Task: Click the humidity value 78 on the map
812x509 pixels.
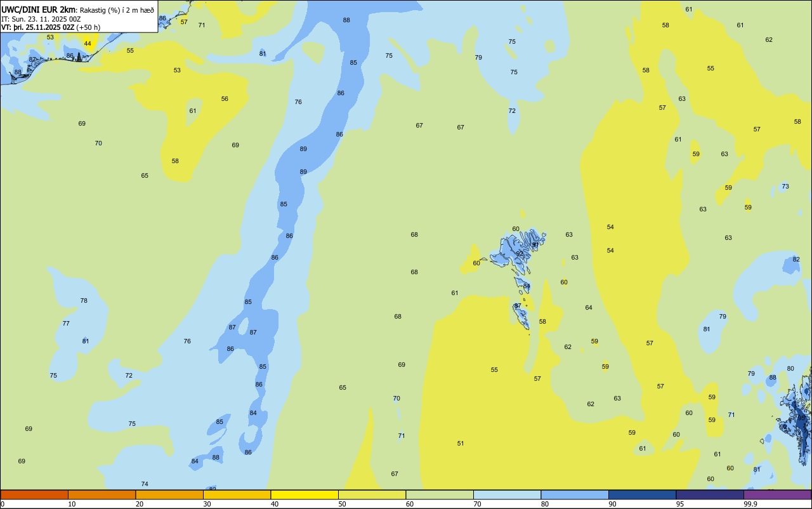Action: click(x=84, y=301)
